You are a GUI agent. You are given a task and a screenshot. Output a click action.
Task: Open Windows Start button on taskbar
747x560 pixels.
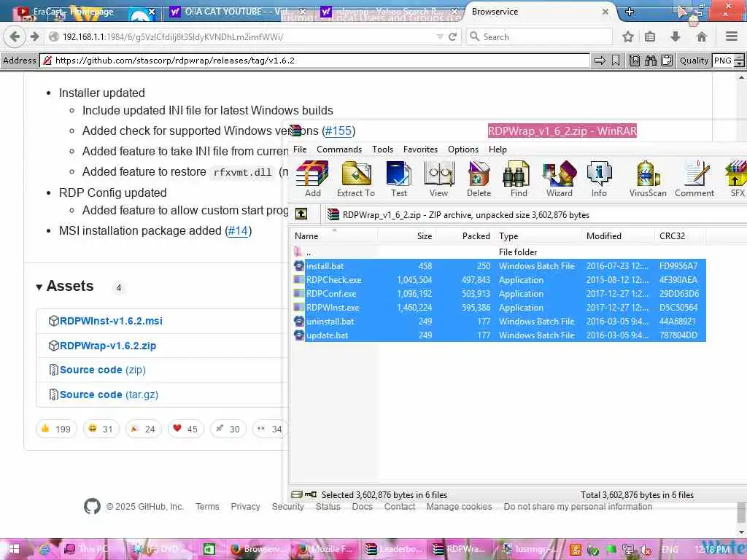[x=13, y=549]
